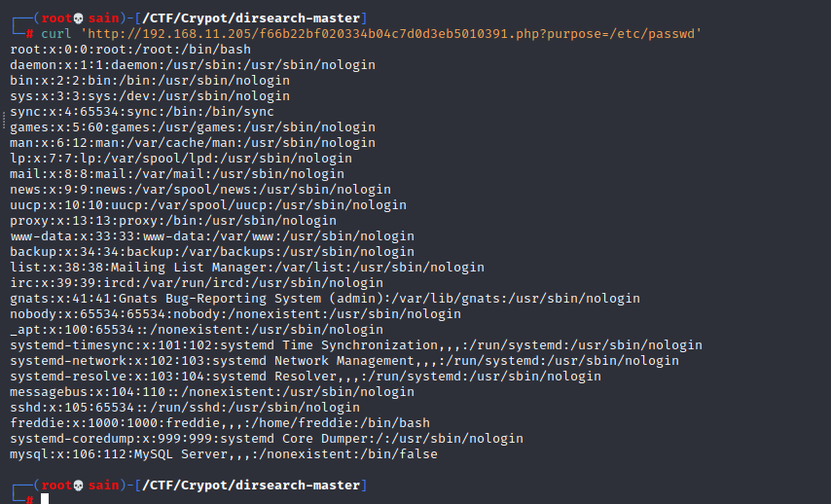Click the nobody nonexistent user line
The width and height of the screenshot is (831, 504).
[x=235, y=313]
